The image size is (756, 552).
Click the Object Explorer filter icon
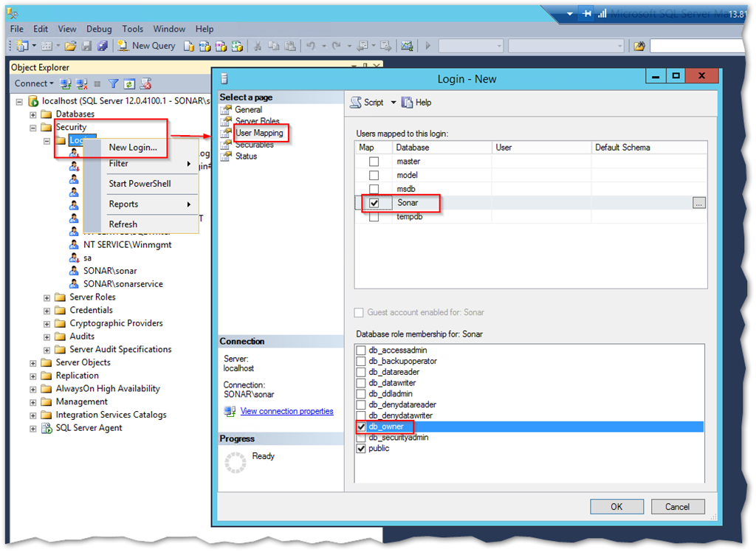[114, 84]
